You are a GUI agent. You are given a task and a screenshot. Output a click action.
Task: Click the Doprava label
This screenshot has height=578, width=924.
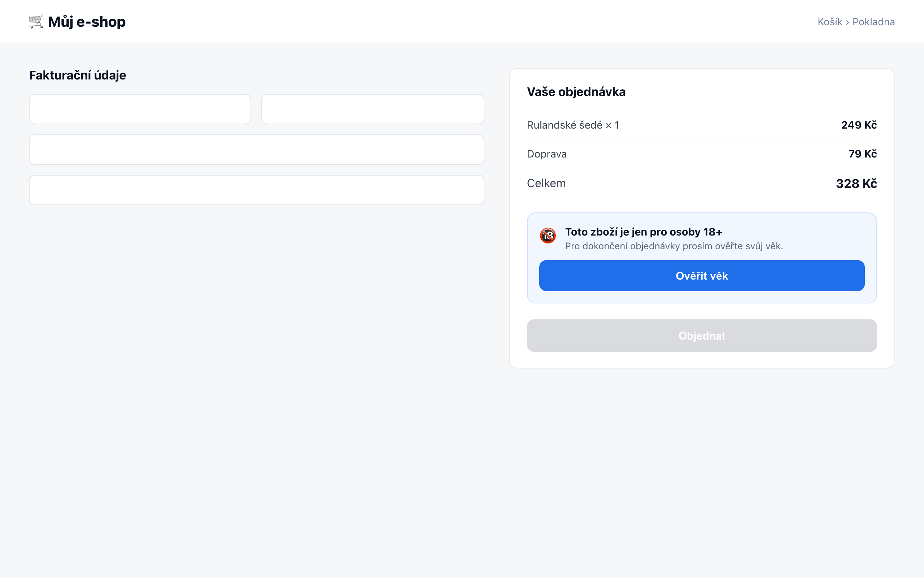pyautogui.click(x=547, y=154)
